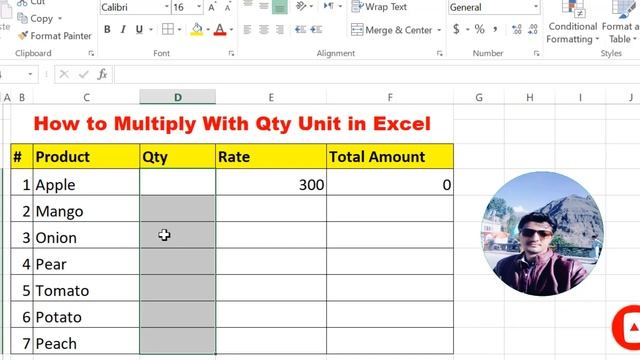The width and height of the screenshot is (640, 360).
Task: Toggle Underline formatting
Action: [x=139, y=29]
